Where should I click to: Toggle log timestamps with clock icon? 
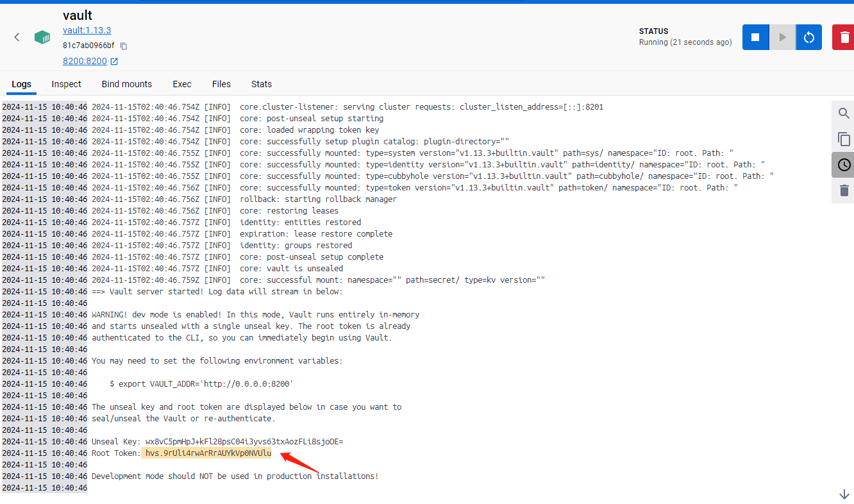[x=844, y=165]
